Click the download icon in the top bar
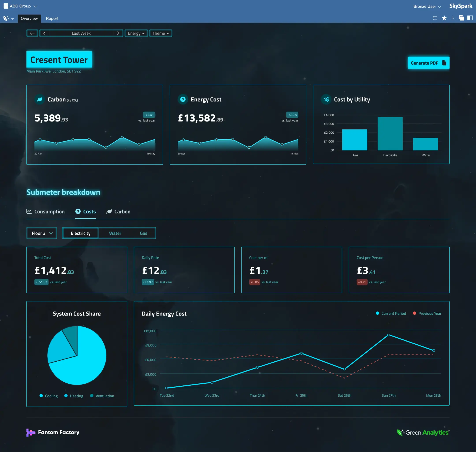Viewport: 476px width, 452px height. click(453, 18)
